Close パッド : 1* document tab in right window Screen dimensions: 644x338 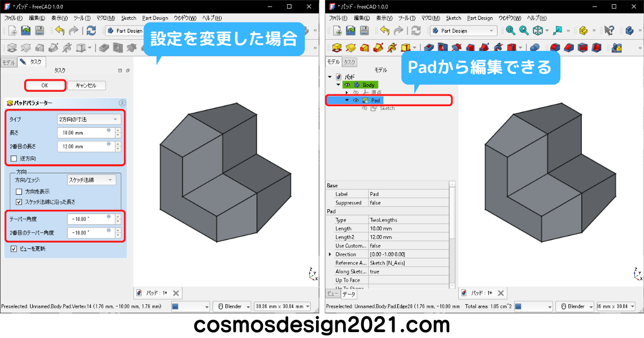coord(501,293)
